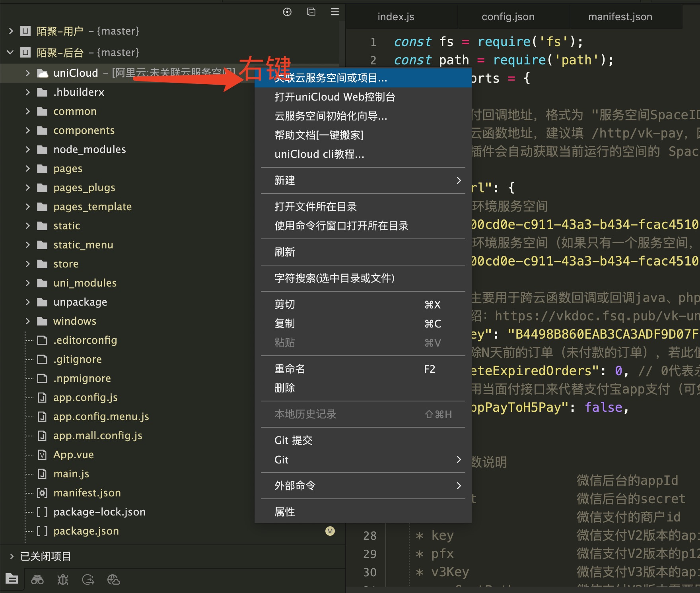This screenshot has height=593, width=700.
Task: Select the project manager file icon at bottom
Action: [x=12, y=579]
